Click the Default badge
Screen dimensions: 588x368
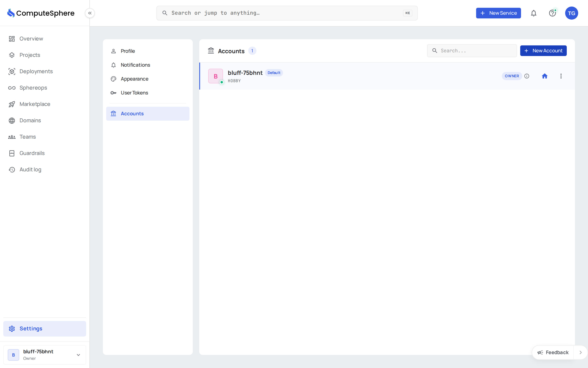pyautogui.click(x=274, y=73)
